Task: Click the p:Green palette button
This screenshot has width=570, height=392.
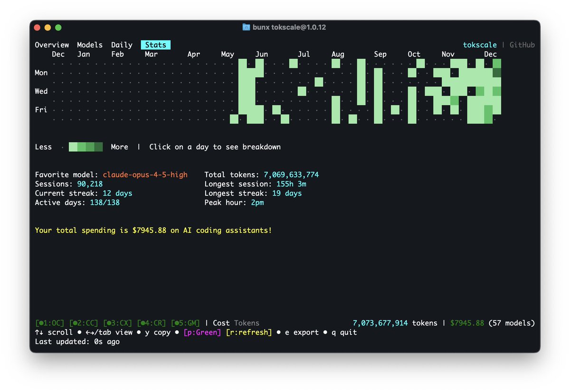Action: pyautogui.click(x=202, y=332)
